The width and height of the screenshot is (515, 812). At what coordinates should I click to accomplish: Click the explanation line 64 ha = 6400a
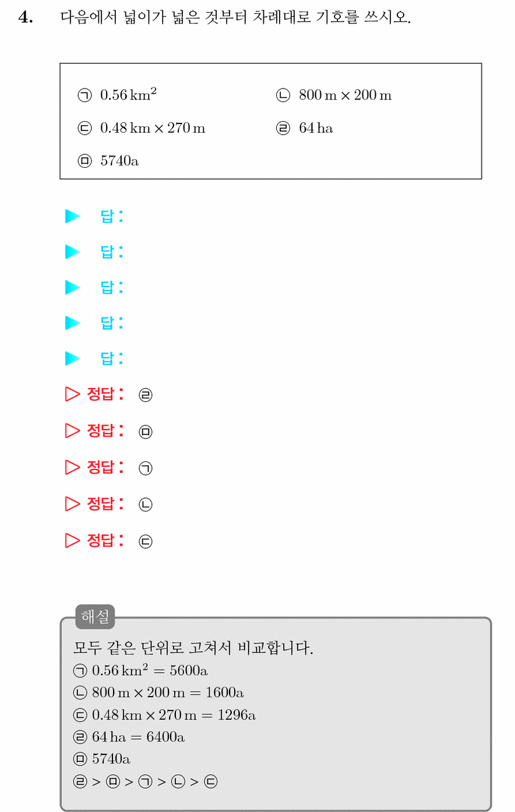(x=129, y=737)
